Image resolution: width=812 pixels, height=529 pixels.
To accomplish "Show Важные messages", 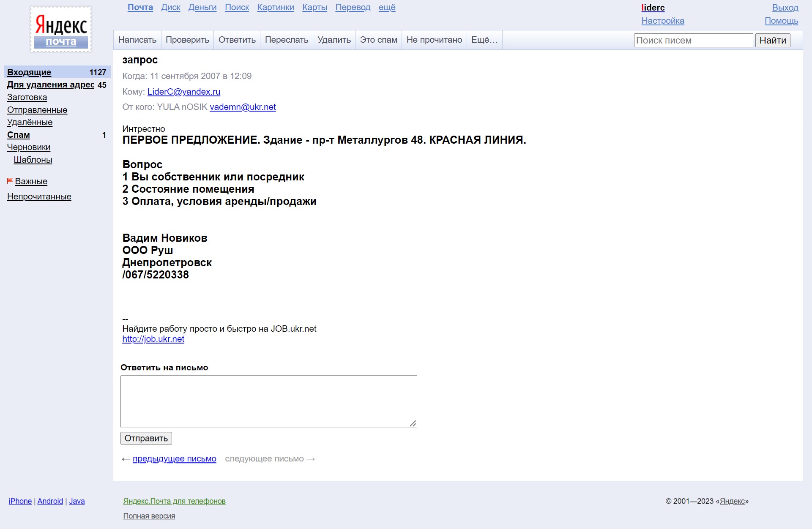I will click(31, 181).
